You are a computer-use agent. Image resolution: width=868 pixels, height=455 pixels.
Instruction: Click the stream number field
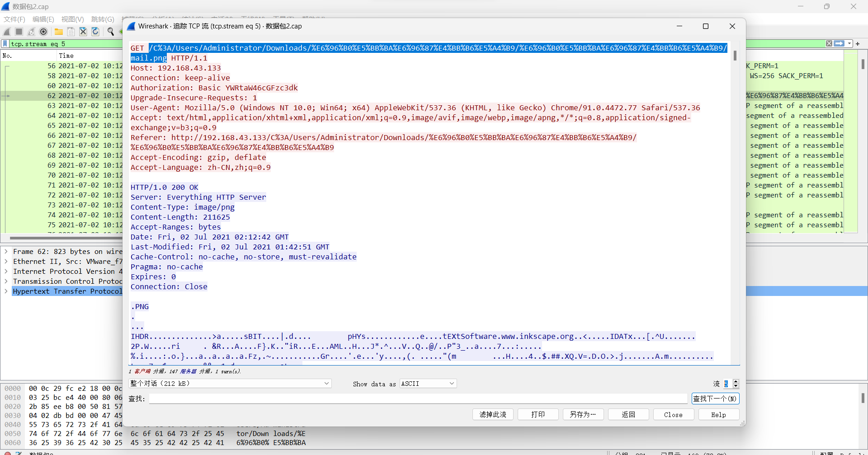[726, 384]
